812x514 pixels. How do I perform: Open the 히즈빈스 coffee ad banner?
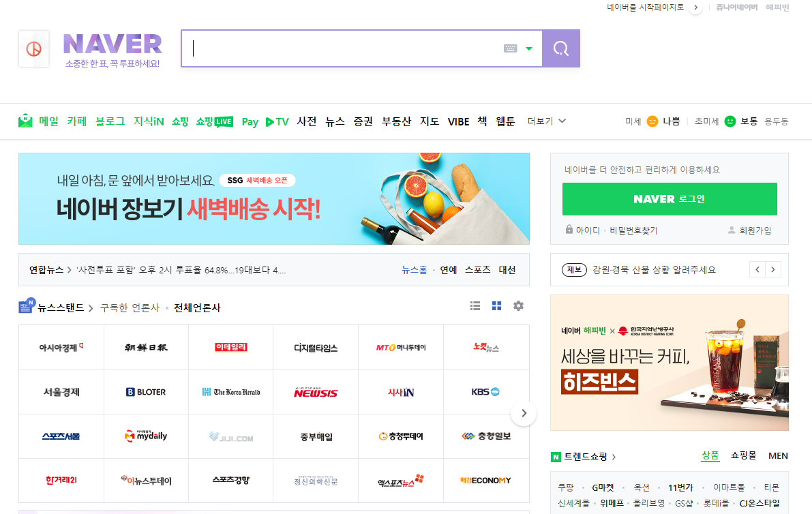click(x=670, y=363)
